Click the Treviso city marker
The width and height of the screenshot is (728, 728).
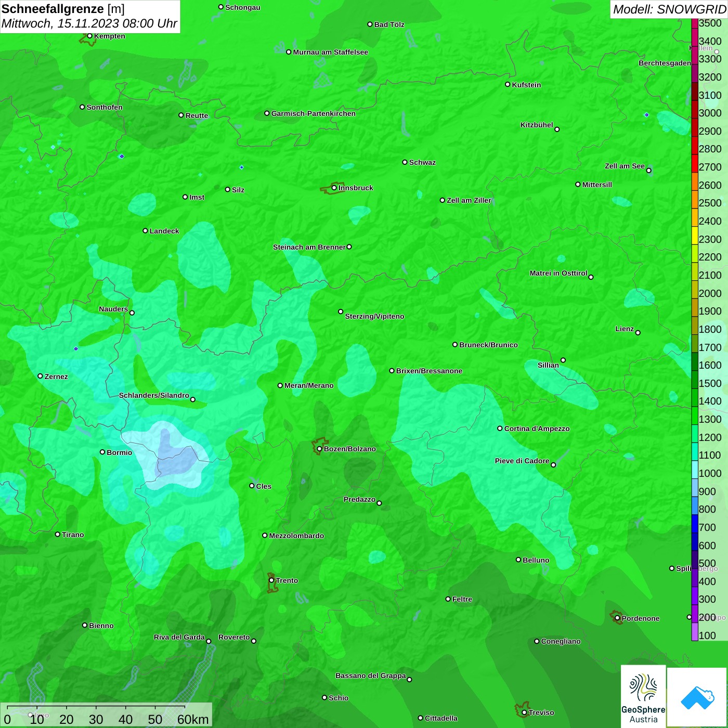[x=524, y=712]
